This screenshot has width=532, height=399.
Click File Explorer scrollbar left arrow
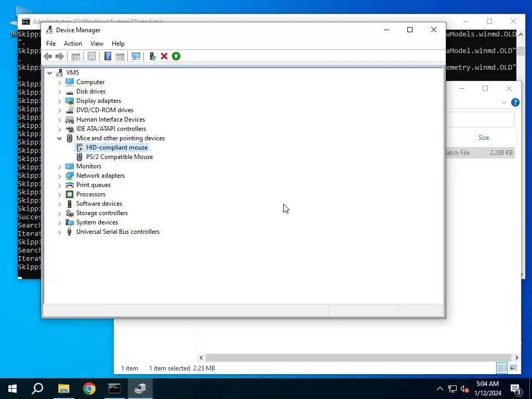click(201, 357)
